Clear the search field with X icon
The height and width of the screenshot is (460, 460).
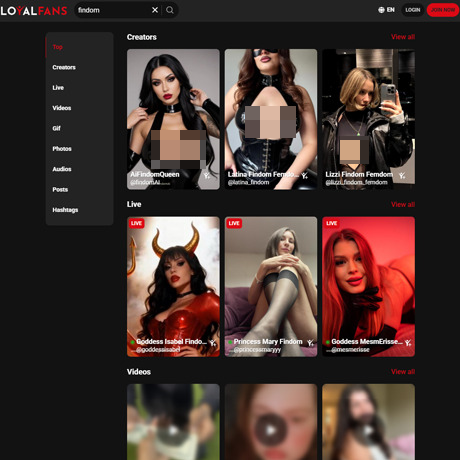tap(155, 10)
